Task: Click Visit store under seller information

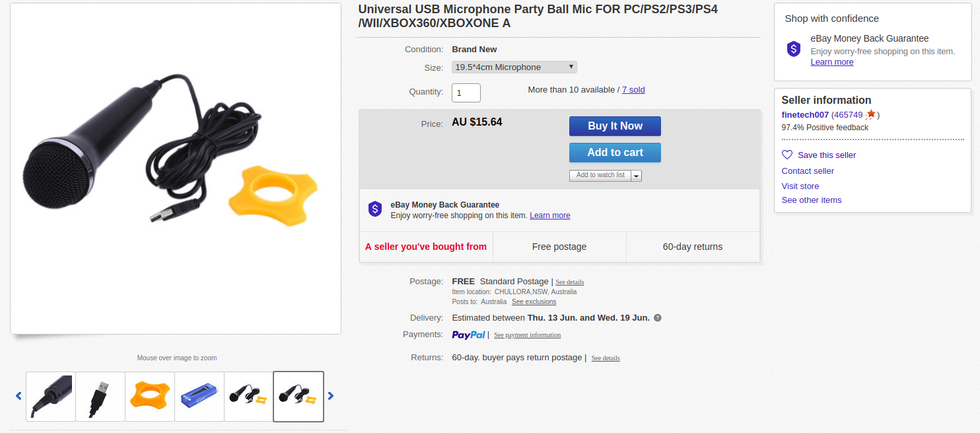Action: point(800,186)
